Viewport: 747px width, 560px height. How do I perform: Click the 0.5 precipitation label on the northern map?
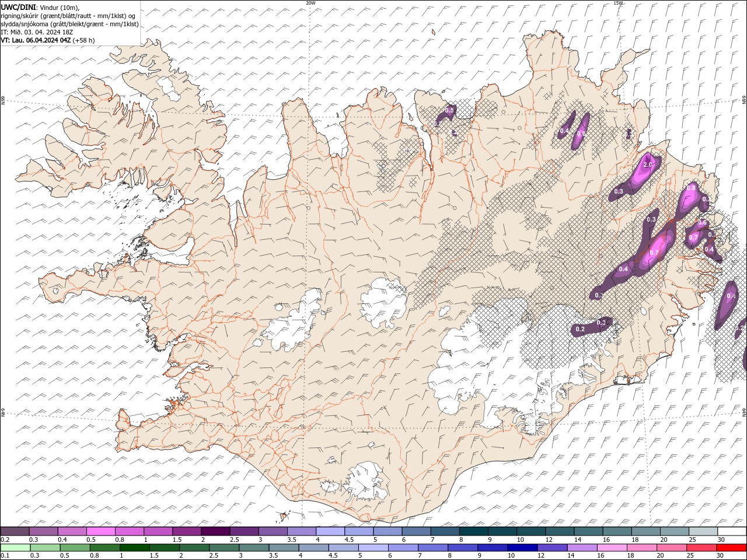(449, 110)
